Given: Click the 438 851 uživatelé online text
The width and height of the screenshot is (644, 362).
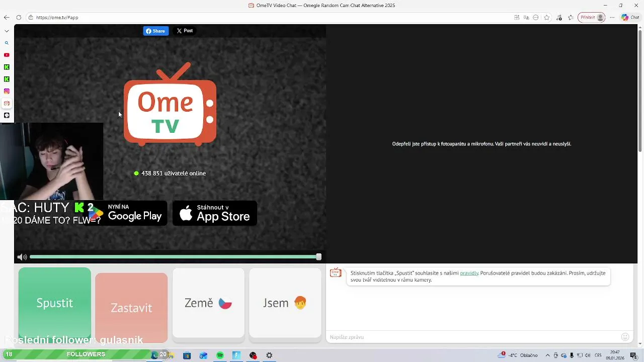Looking at the screenshot, I should tap(174, 173).
